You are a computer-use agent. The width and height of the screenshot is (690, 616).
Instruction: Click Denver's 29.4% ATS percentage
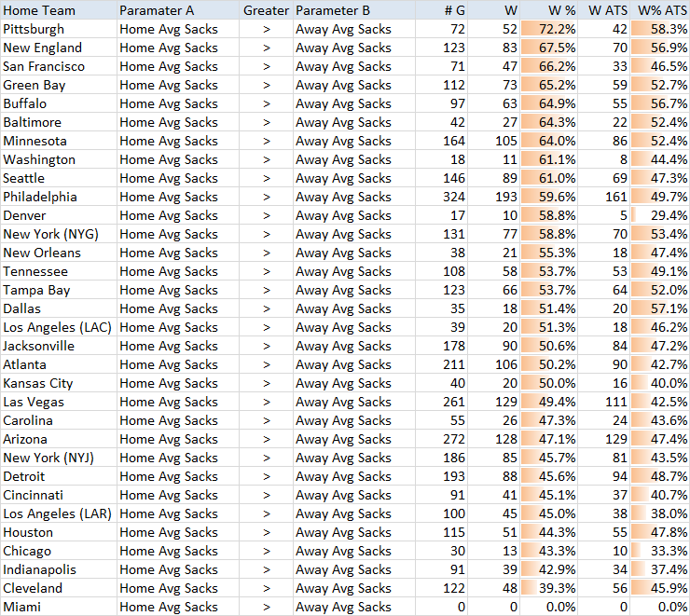point(660,215)
